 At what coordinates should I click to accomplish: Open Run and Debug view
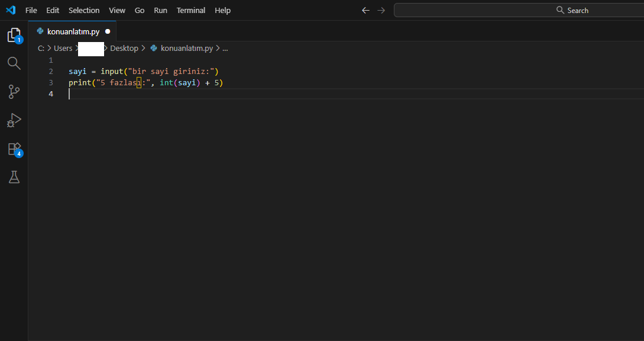14,120
